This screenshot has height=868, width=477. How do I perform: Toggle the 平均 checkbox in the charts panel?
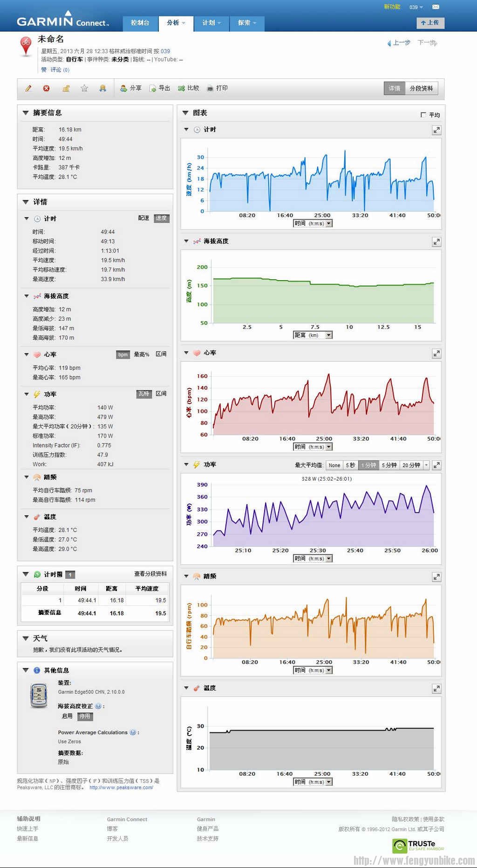click(x=423, y=115)
